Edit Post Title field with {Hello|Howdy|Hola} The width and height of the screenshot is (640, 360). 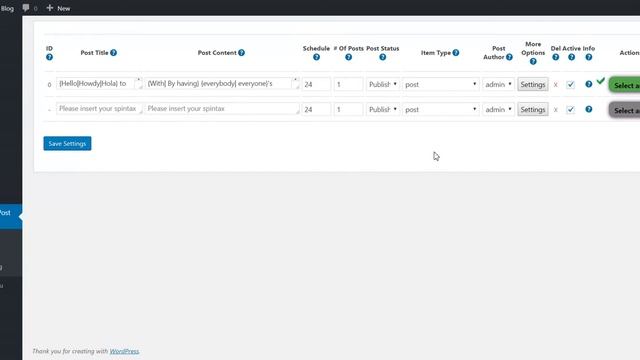pyautogui.click(x=99, y=83)
